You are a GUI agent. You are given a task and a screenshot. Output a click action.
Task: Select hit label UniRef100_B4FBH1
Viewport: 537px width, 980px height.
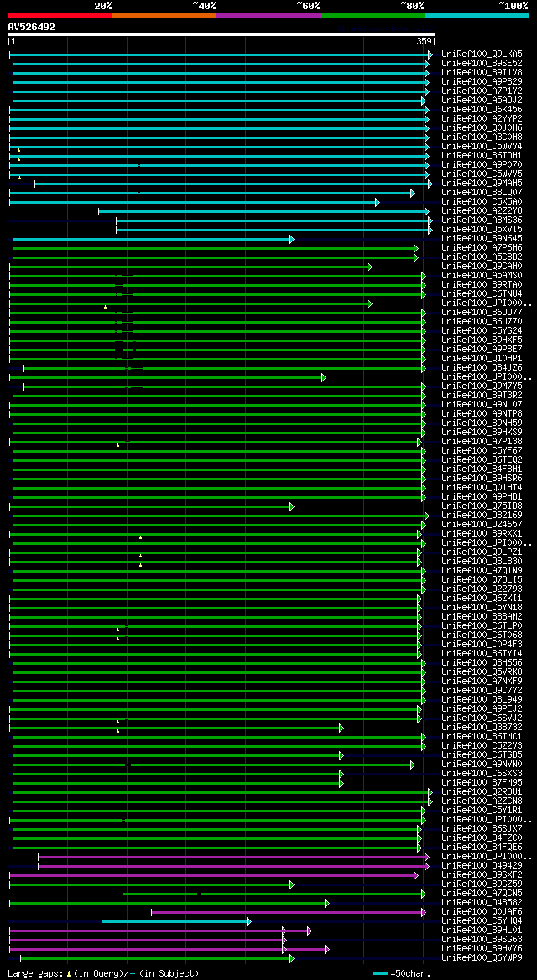482,469
